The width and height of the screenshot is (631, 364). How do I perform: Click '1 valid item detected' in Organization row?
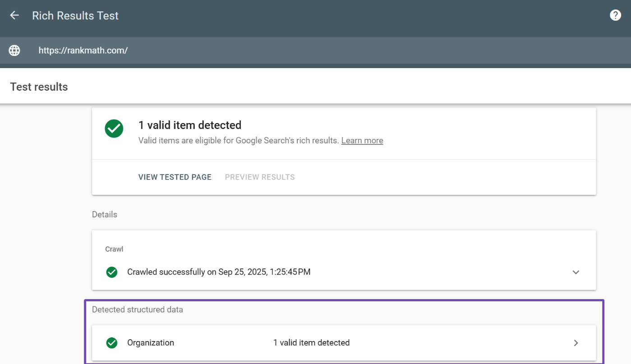click(x=311, y=343)
